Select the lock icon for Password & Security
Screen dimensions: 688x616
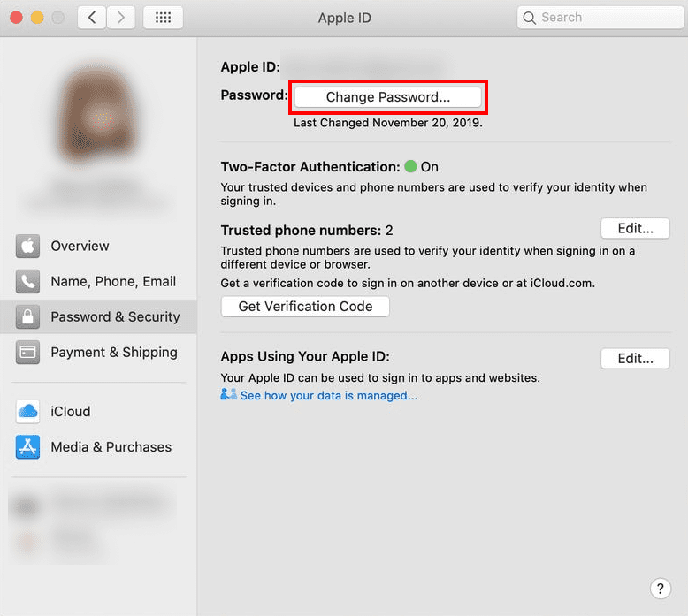[27, 316]
